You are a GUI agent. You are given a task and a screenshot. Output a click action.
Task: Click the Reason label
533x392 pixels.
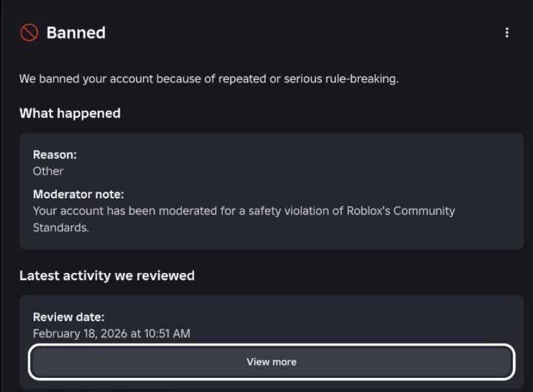[55, 154]
